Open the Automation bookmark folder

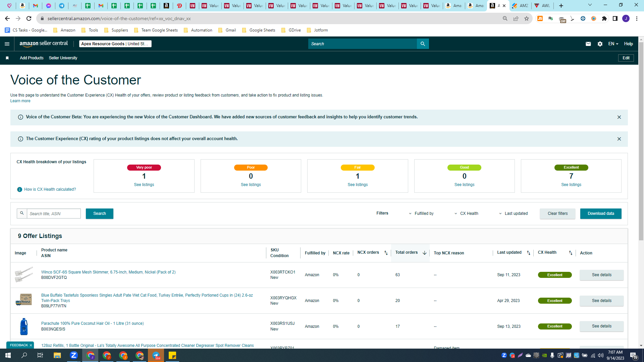pyautogui.click(x=198, y=30)
